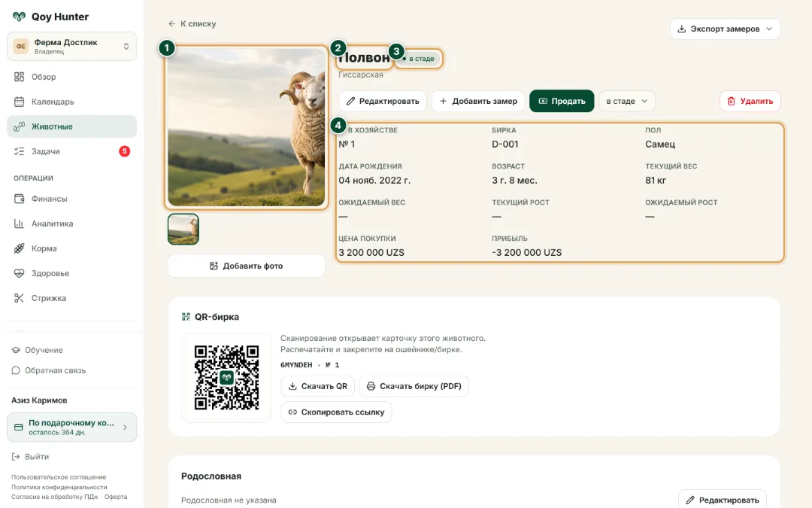
Task: Open the Экспорт замеров dropdown
Action: (725, 29)
